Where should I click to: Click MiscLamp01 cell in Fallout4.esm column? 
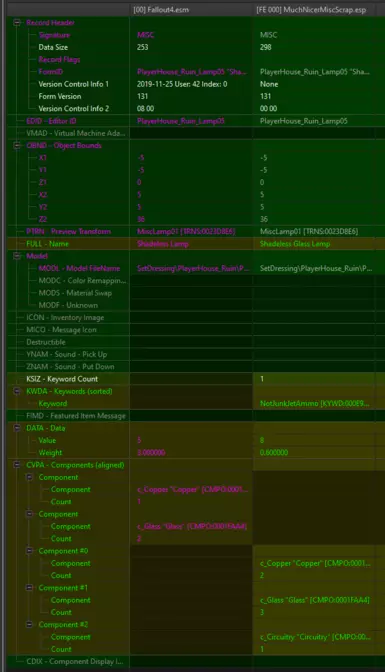pyautogui.click(x=186, y=231)
